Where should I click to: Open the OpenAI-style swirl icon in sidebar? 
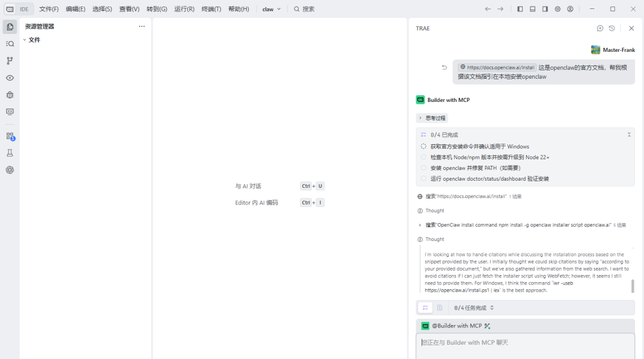[10, 169]
